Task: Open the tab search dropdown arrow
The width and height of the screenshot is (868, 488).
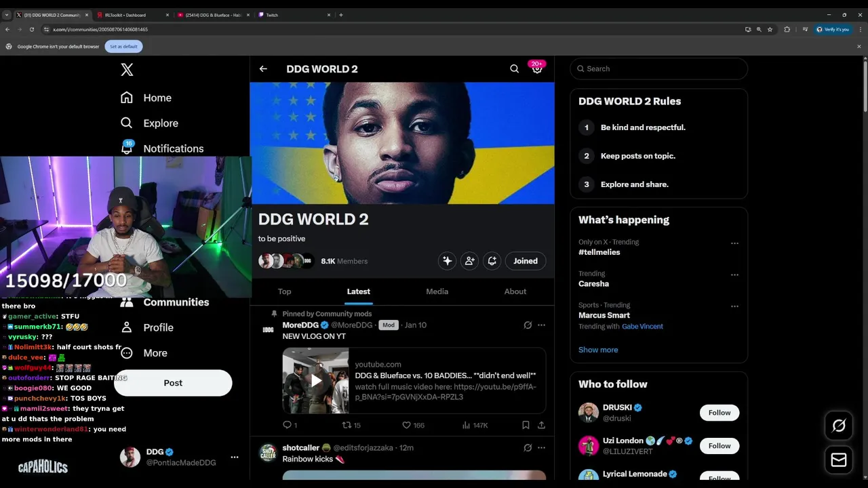Action: point(7,15)
